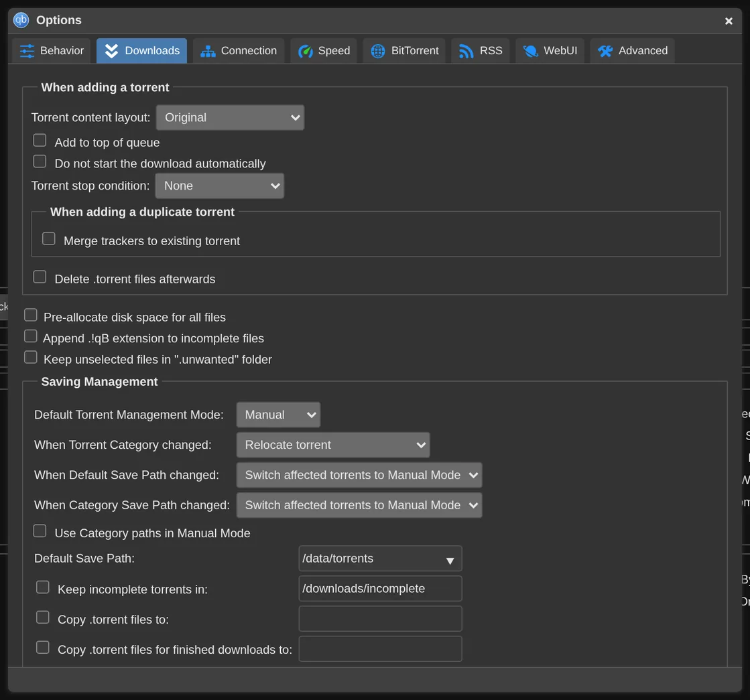Enable Copy .torrent files for finished downloads
The width and height of the screenshot is (750, 700).
tap(43, 647)
